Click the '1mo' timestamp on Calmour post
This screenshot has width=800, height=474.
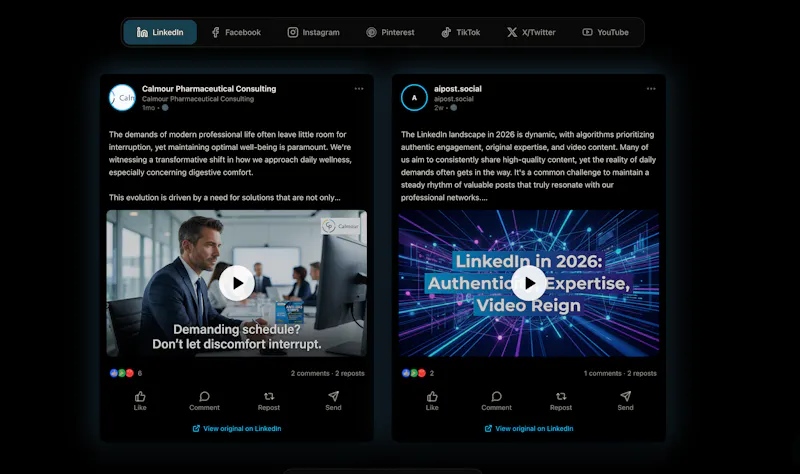pos(148,108)
